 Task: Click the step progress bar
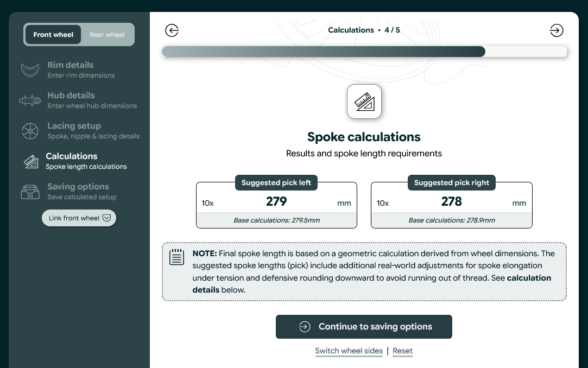coord(364,52)
